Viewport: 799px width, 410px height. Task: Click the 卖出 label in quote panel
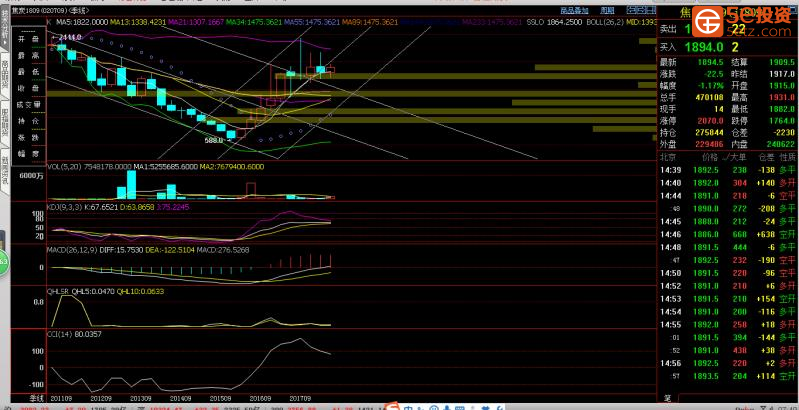coord(668,30)
